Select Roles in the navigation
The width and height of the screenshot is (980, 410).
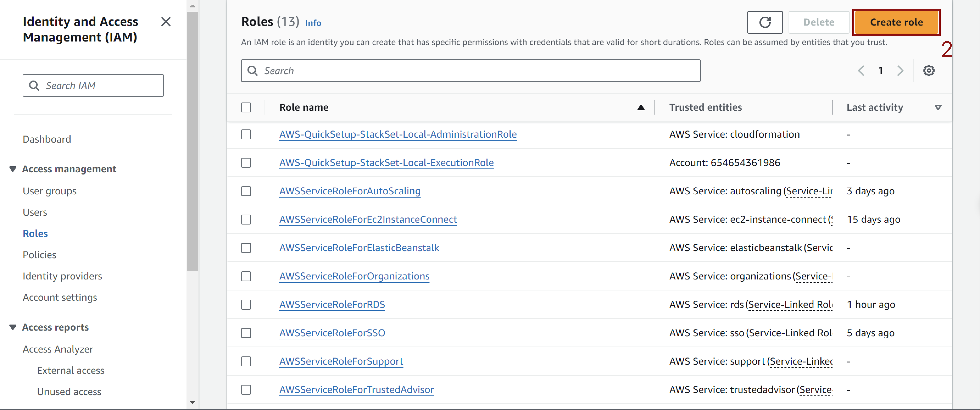coord(35,234)
